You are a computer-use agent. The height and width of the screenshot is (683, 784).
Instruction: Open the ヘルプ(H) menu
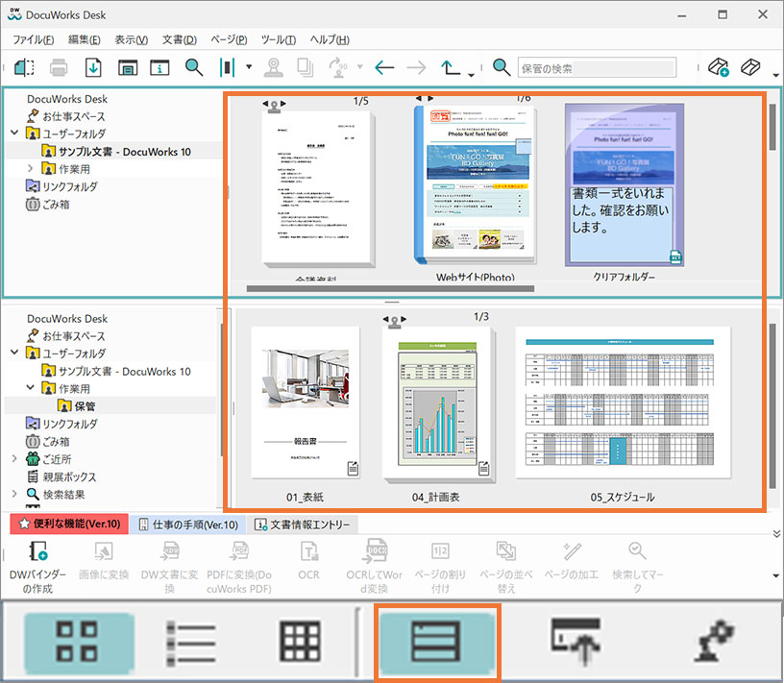click(330, 39)
